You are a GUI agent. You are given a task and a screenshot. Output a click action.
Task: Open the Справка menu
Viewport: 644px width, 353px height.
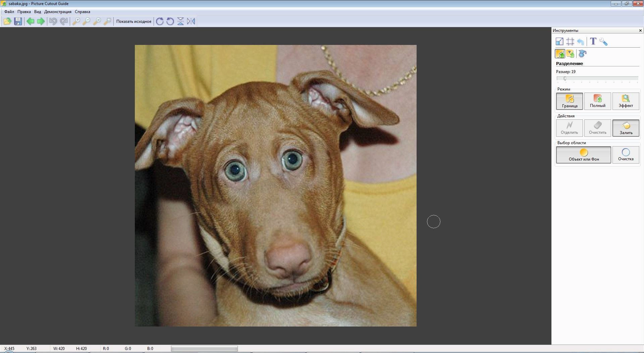[x=83, y=12]
